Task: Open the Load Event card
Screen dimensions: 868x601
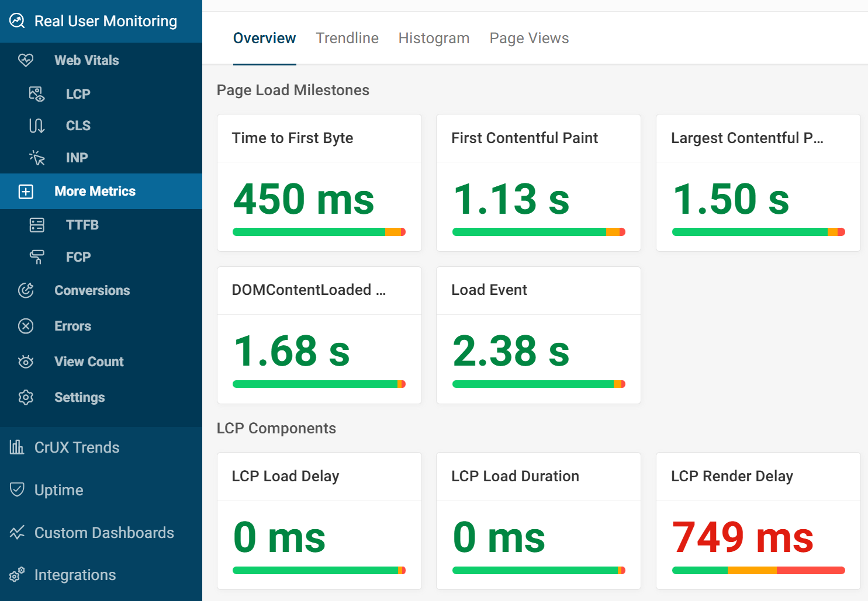Action: (539, 335)
